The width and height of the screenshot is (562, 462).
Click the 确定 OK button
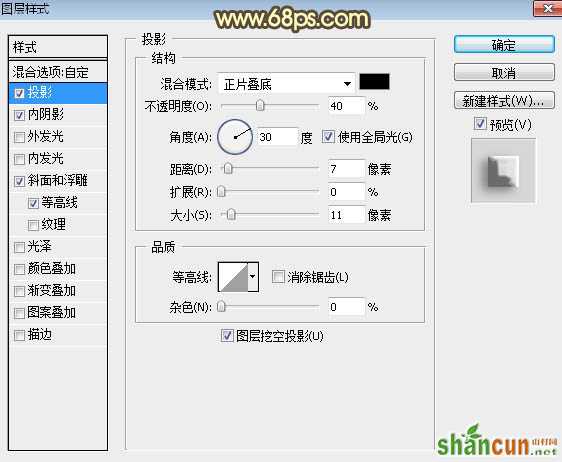(x=504, y=45)
